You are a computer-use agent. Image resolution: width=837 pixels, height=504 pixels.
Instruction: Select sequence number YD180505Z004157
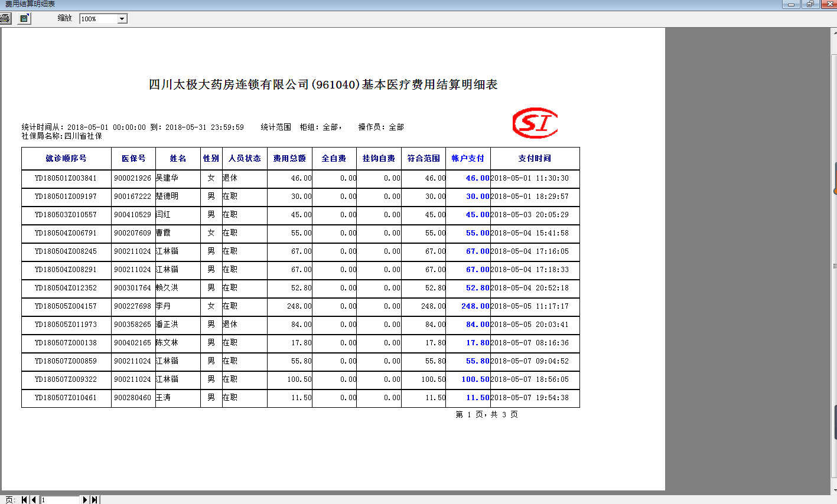click(x=66, y=306)
